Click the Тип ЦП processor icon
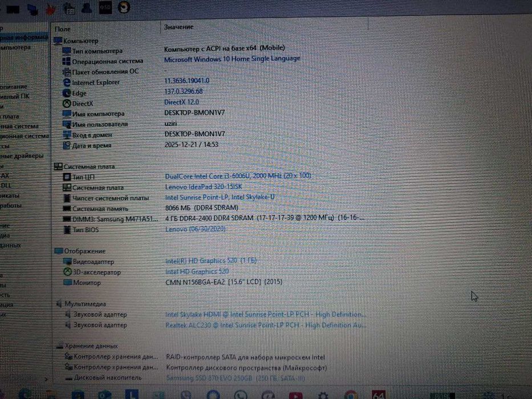532x399 pixels. 67,177
